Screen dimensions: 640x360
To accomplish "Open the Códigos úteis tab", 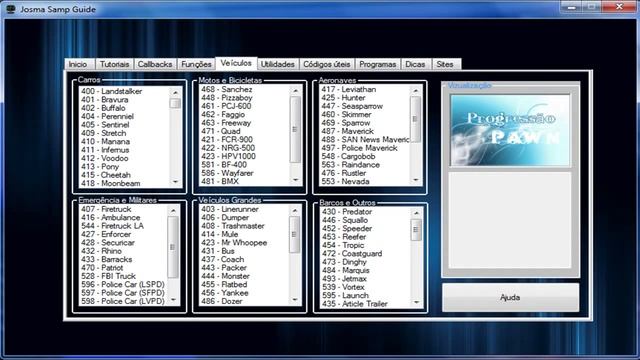I will [327, 64].
